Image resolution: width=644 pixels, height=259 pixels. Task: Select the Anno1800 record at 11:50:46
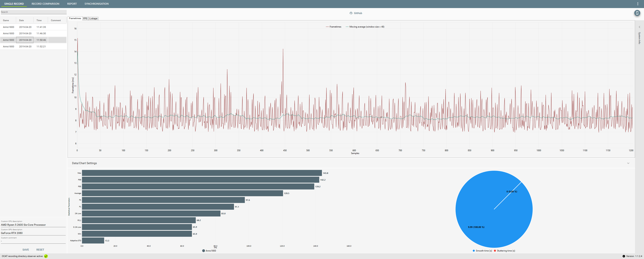click(x=33, y=40)
